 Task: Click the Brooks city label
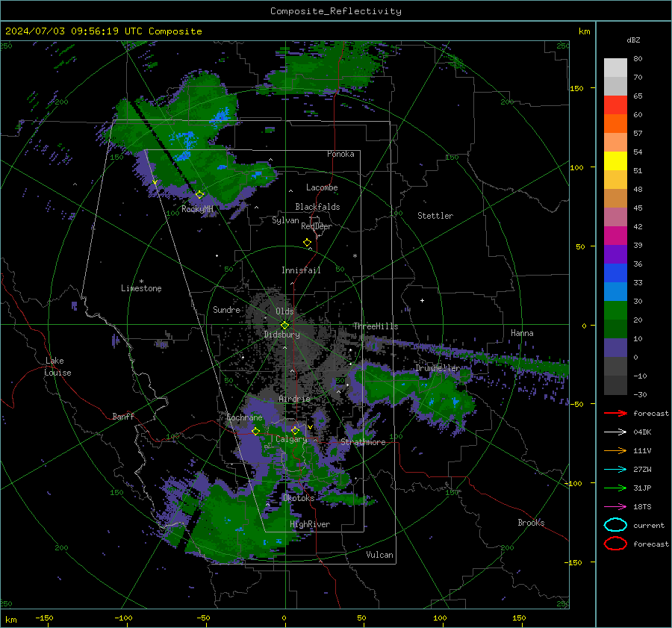[x=531, y=523]
